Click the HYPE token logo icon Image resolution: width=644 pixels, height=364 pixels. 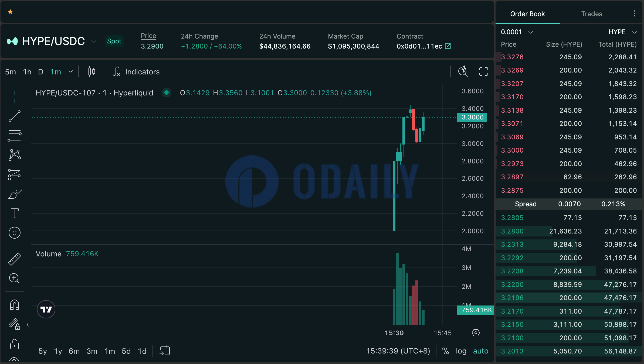pos(12,41)
